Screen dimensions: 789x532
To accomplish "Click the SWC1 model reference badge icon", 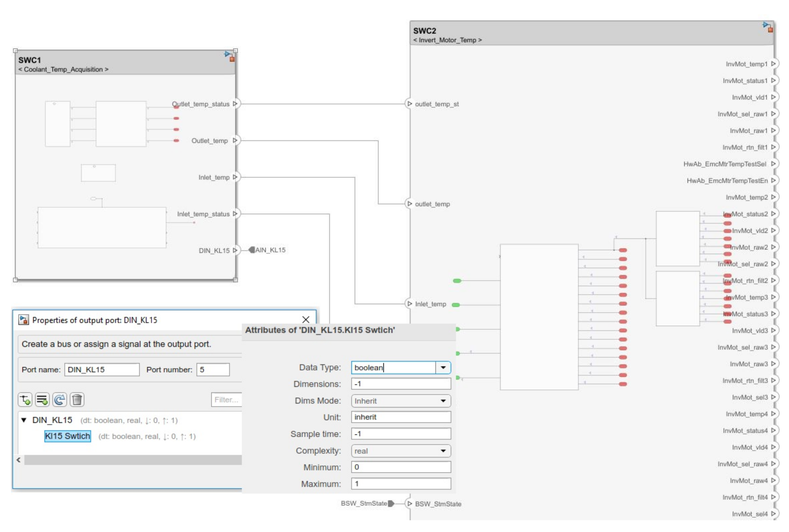I will 230,56.
